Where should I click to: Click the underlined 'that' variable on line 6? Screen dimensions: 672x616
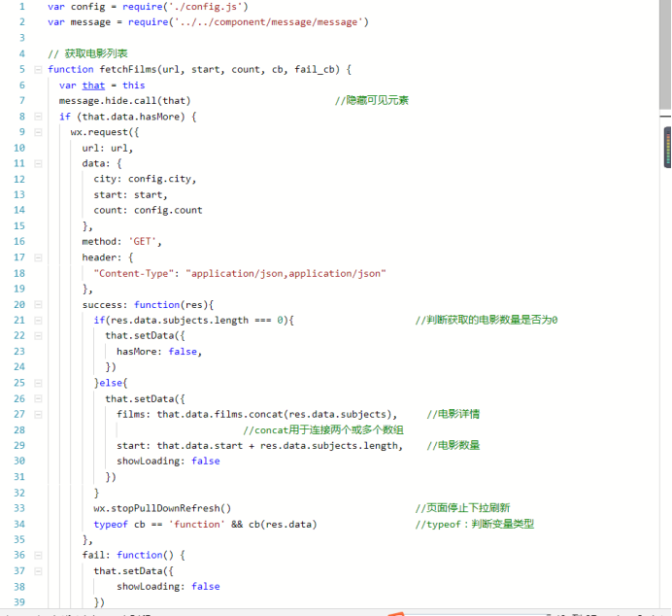pos(93,86)
